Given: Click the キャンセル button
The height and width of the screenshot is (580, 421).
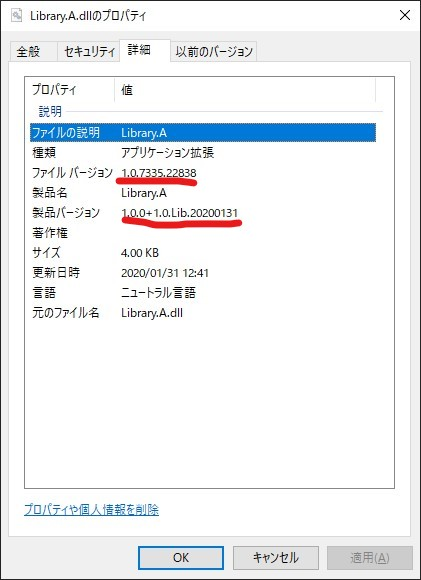Looking at the screenshot, I should (276, 557).
